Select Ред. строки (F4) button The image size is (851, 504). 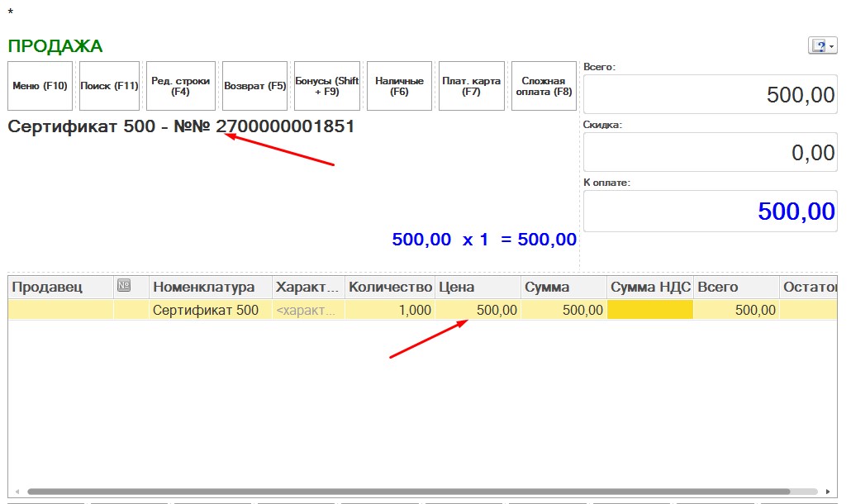pyautogui.click(x=181, y=86)
